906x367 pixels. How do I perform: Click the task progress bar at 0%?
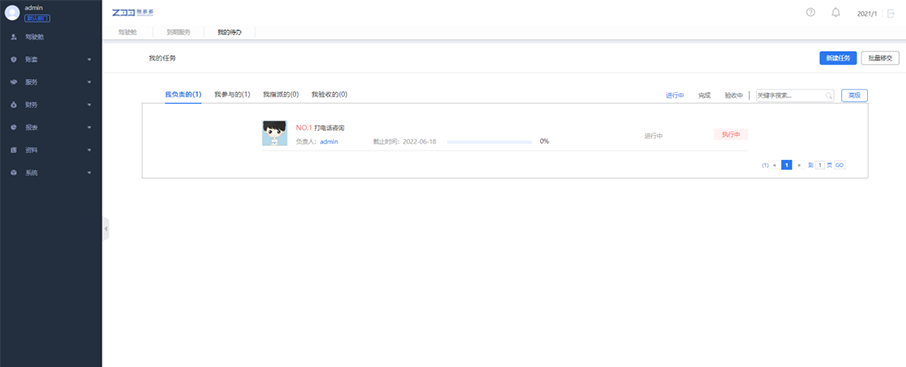pos(489,142)
